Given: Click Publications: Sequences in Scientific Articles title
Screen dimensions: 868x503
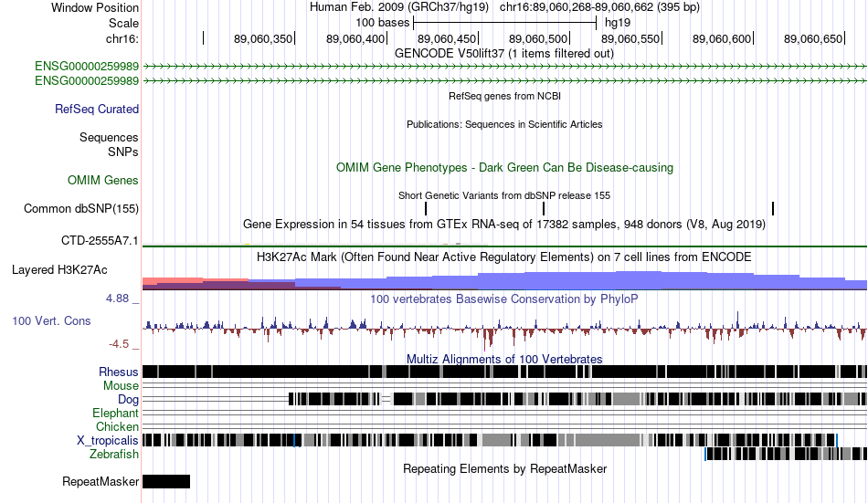Looking at the screenshot, I should pyautogui.click(x=504, y=124).
